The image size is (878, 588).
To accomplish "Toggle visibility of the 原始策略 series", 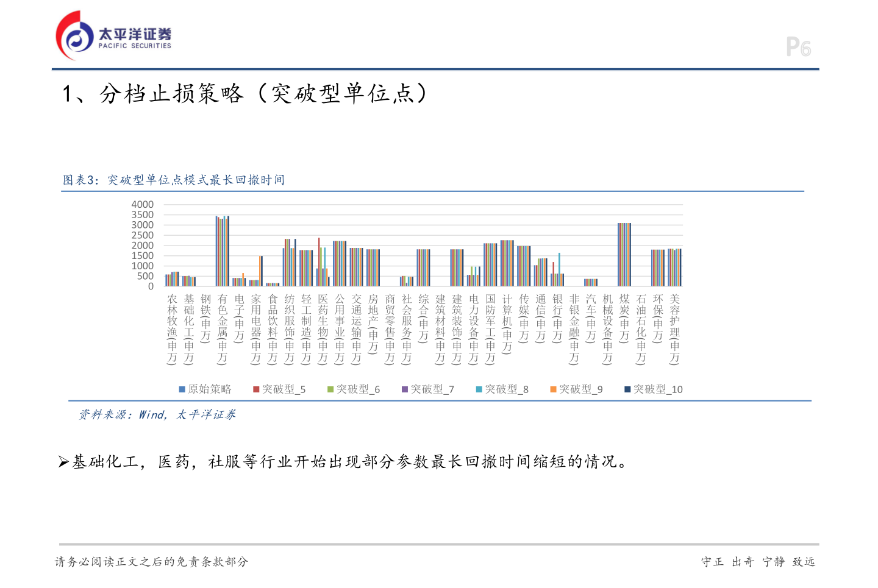I will coord(201,388).
